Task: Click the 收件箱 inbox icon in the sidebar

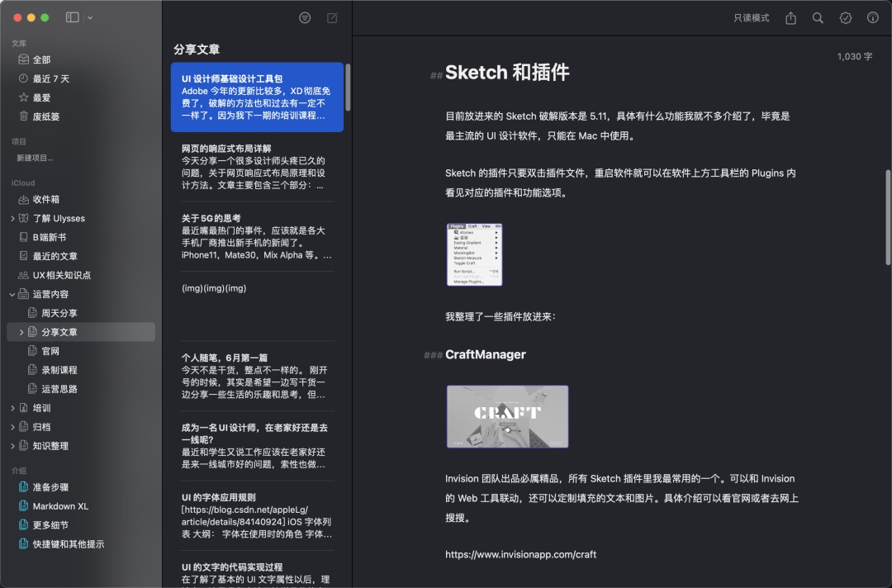Action: [x=23, y=199]
